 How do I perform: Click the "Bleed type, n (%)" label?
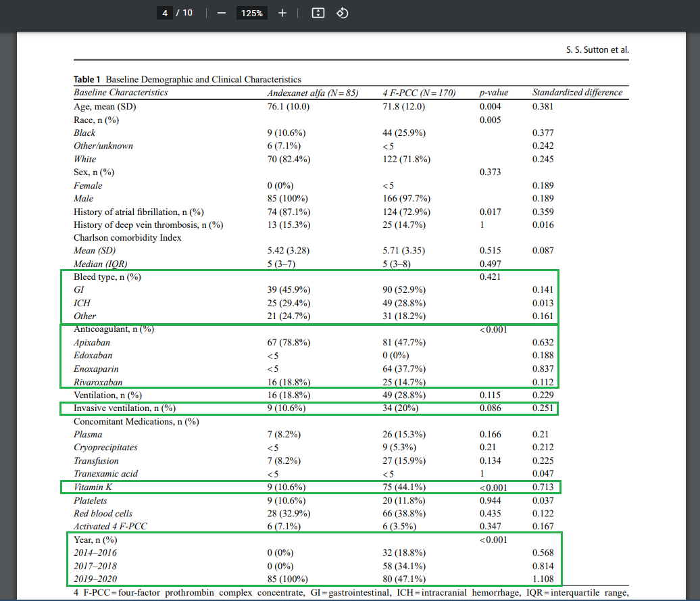pos(107,277)
